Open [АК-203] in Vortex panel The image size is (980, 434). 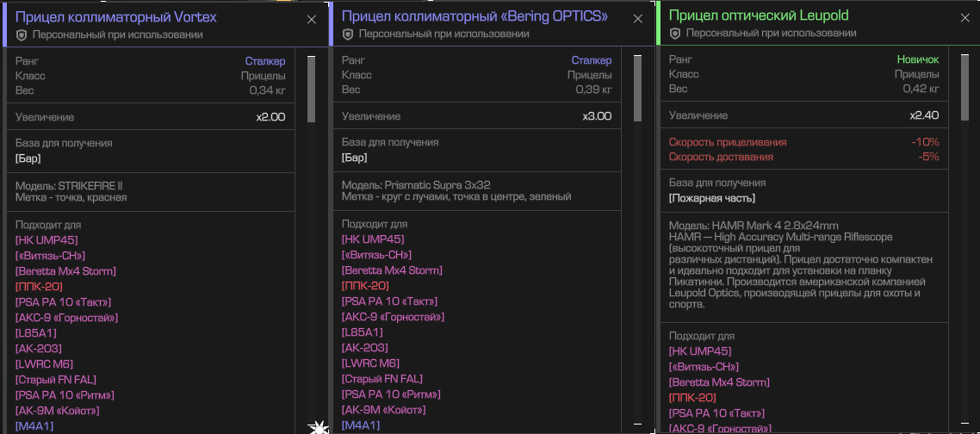39,349
